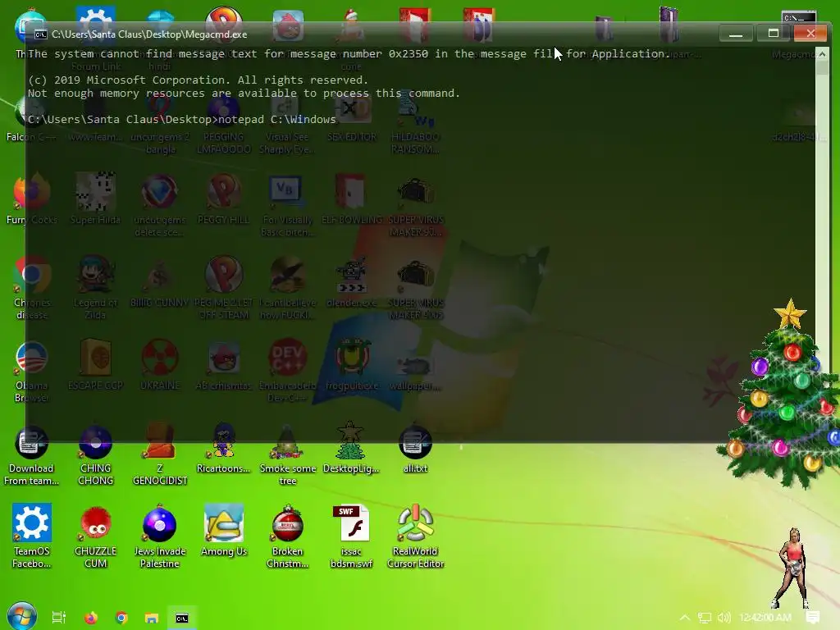
Task: Click the Windows Start orb
Action: tap(21, 617)
